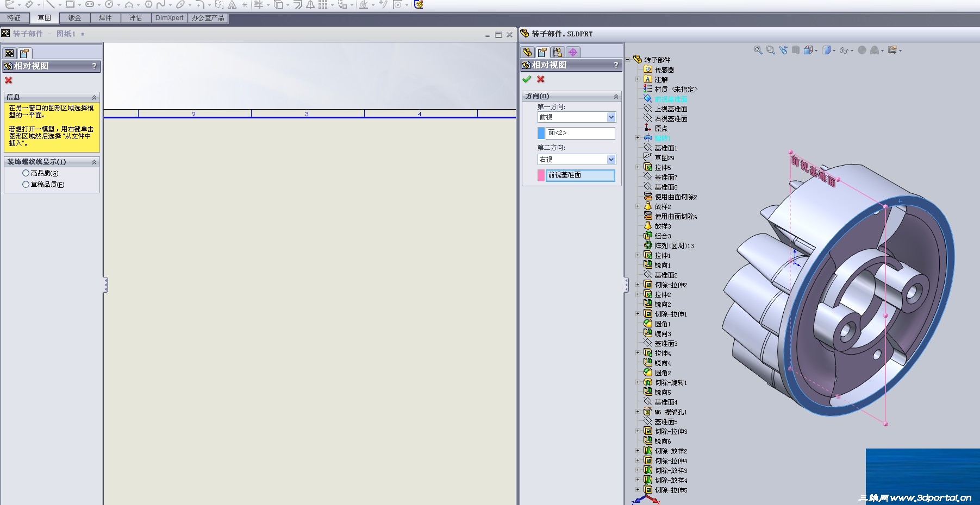Open the View Orientation dropdown arrow

click(816, 50)
